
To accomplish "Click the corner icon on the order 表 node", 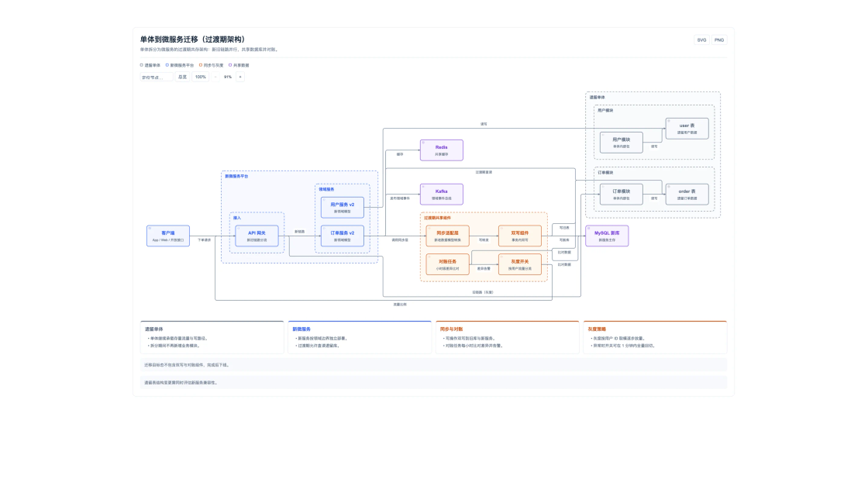I will tap(668, 187).
